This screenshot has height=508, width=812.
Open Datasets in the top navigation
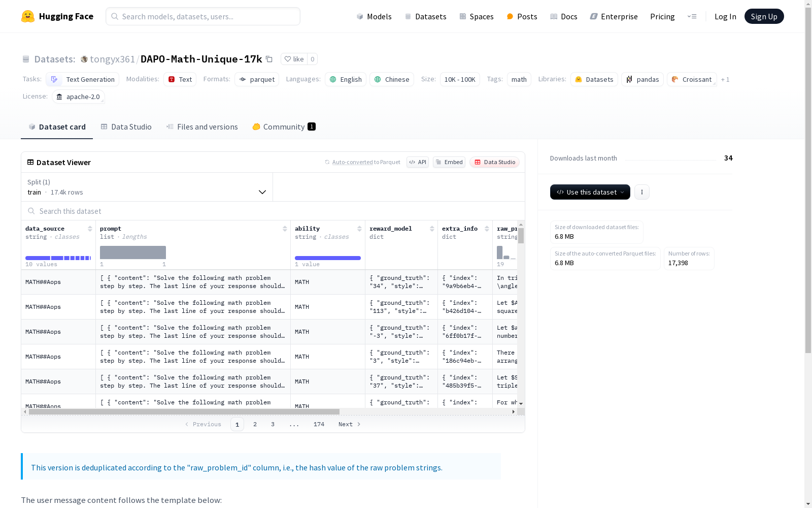[425, 16]
